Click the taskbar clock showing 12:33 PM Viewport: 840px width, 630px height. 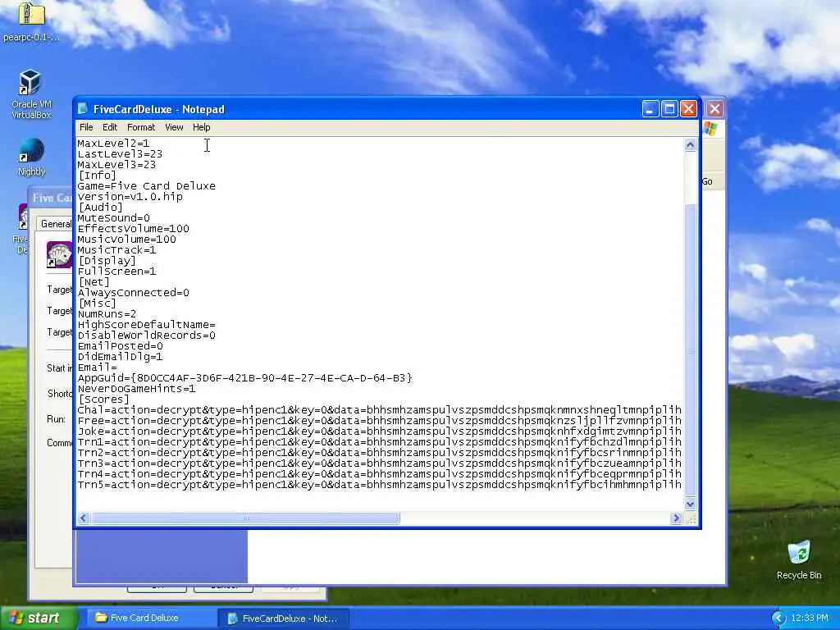coord(810,619)
